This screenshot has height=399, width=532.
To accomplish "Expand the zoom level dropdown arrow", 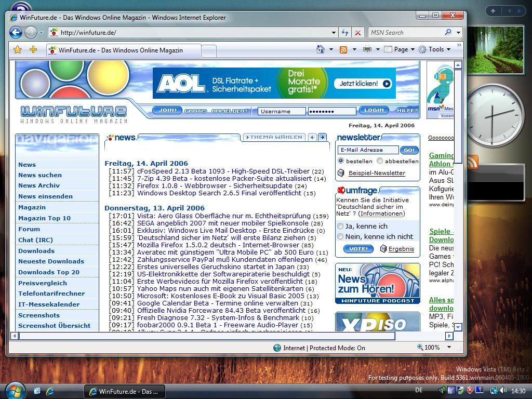I will point(449,347).
